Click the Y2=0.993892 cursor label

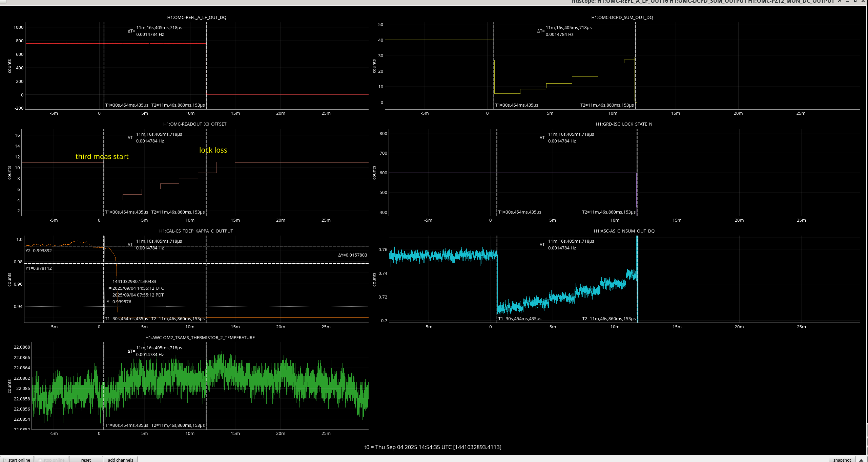tap(39, 250)
